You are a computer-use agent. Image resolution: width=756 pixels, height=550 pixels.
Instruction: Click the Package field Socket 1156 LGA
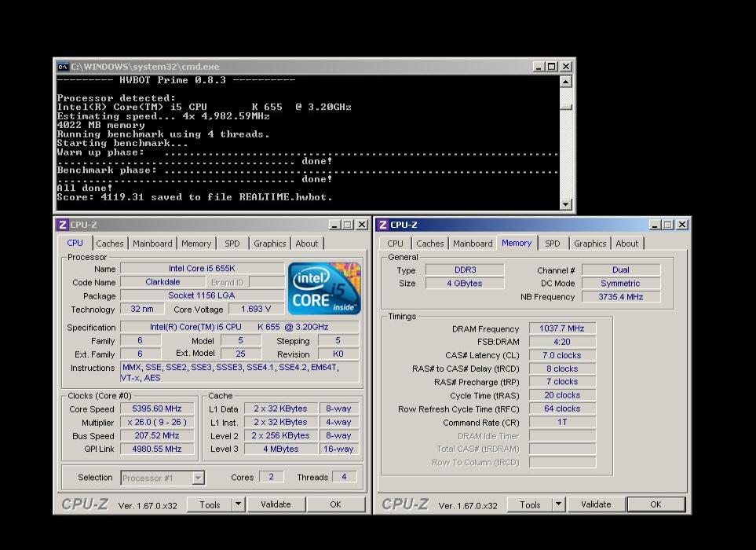[x=202, y=295]
